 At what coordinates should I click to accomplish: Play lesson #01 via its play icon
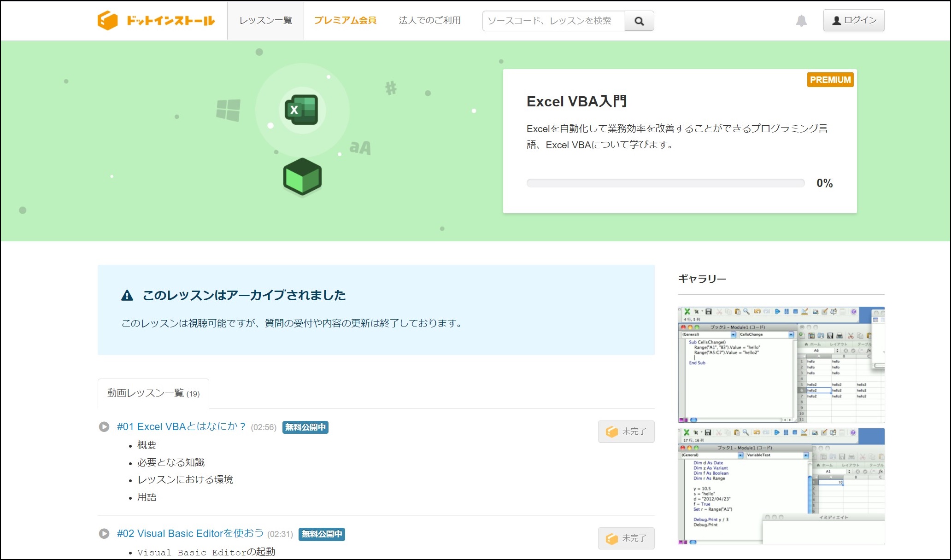(104, 427)
